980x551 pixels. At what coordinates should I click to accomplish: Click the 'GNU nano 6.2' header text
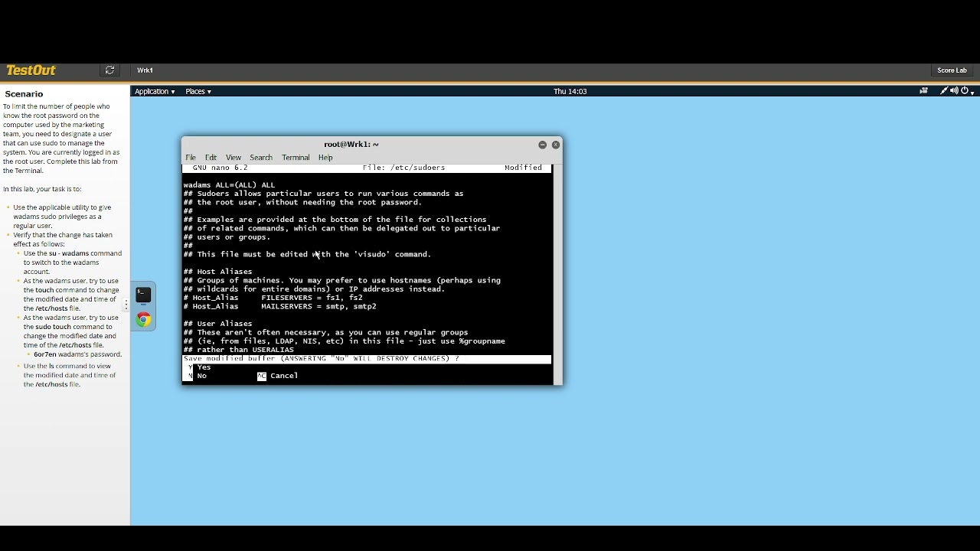coord(220,168)
